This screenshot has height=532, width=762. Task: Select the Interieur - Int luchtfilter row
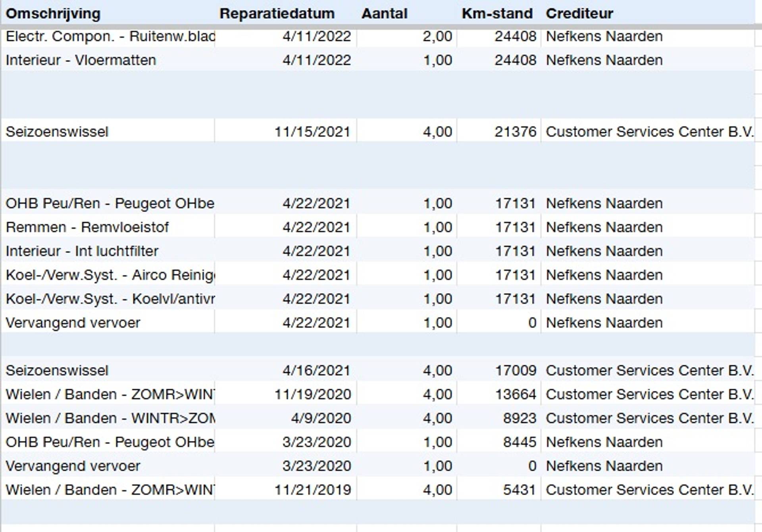82,251
